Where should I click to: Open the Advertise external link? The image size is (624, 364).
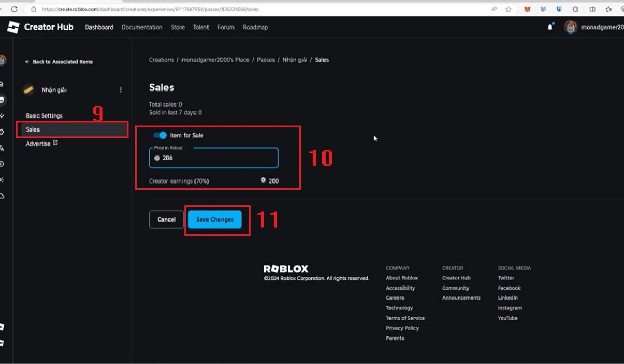pos(42,144)
